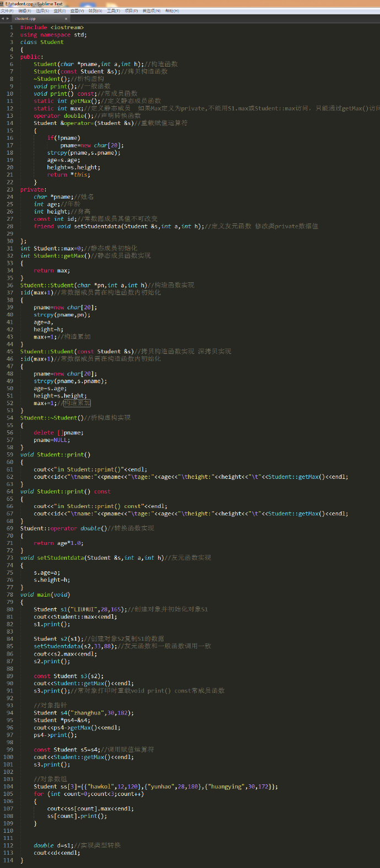Image resolution: width=380 pixels, height=868 pixels.
Task: Click 'return age*1.0;' statement
Action: coord(58,543)
